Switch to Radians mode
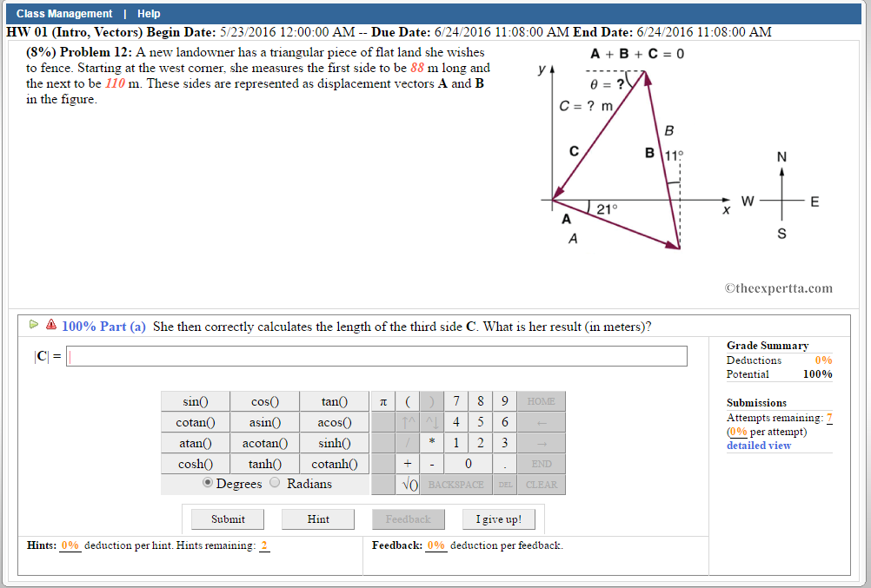The image size is (871, 588). click(274, 483)
